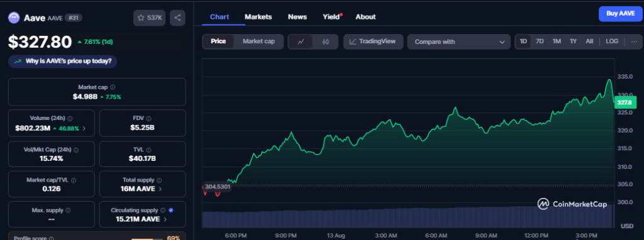Viewport: 644px width, 240px height.
Task: Select the 7D time range
Action: point(540,41)
